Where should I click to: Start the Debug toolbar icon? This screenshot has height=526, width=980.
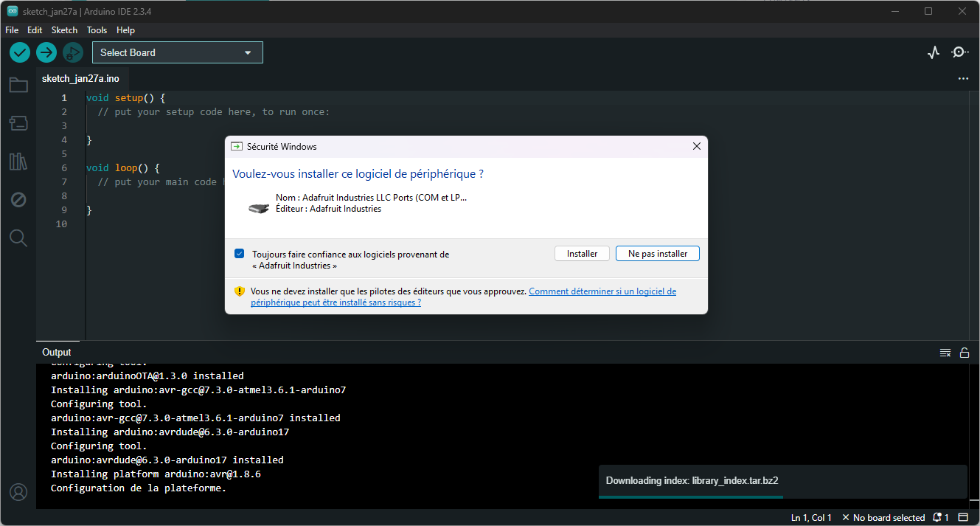pos(72,52)
